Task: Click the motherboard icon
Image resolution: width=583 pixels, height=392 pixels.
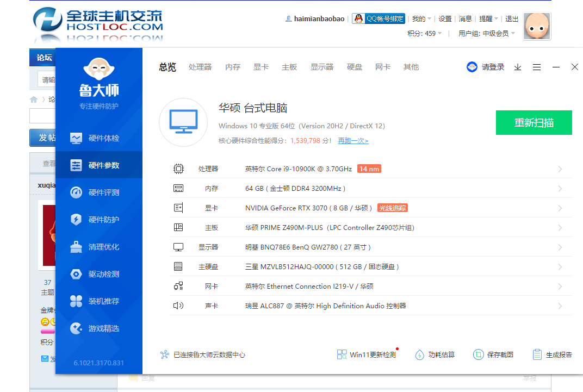Action: click(178, 227)
